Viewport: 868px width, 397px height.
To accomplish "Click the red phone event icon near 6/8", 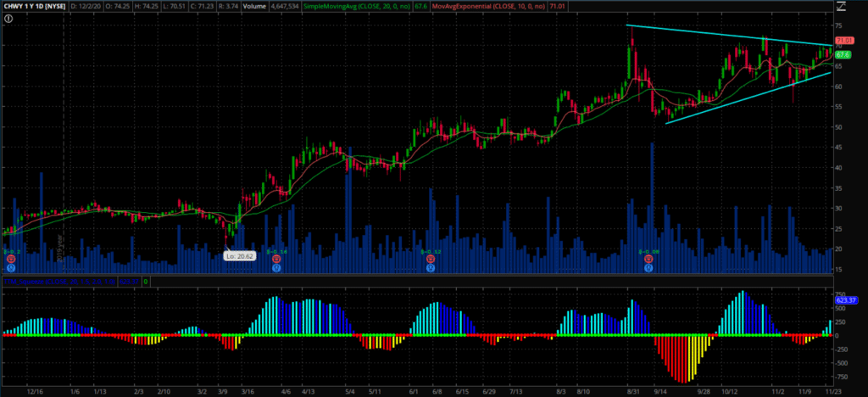I will tap(430, 259).
